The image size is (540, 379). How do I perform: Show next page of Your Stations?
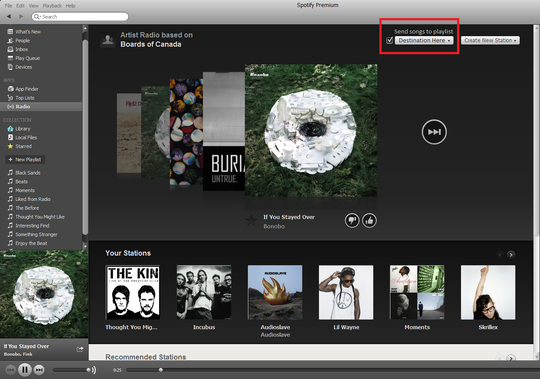click(511, 255)
